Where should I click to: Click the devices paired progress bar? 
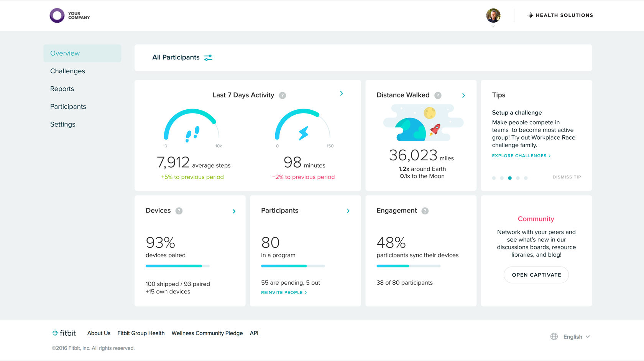[177, 266]
